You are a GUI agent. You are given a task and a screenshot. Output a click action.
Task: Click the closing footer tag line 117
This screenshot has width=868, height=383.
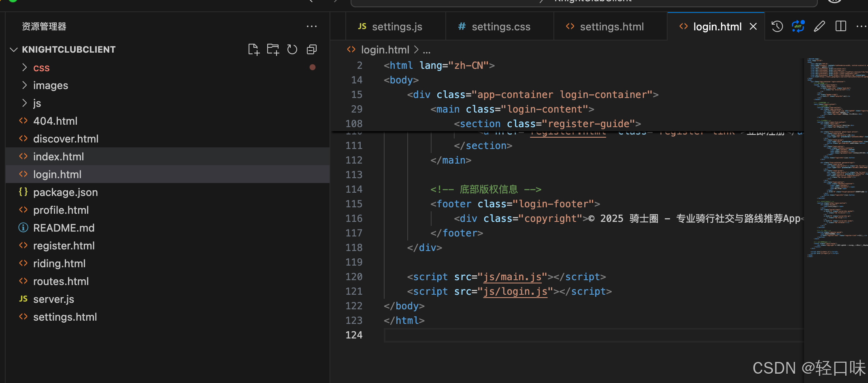[457, 233]
